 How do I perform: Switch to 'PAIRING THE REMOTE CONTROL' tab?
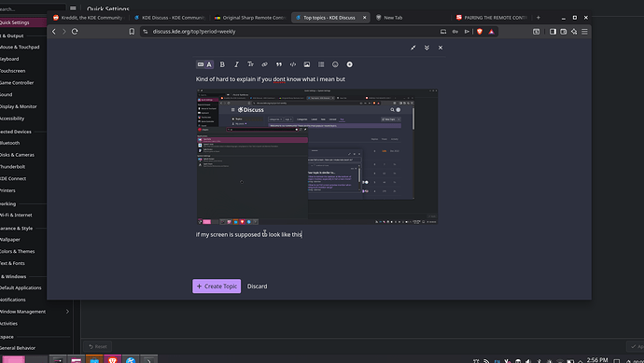492,18
